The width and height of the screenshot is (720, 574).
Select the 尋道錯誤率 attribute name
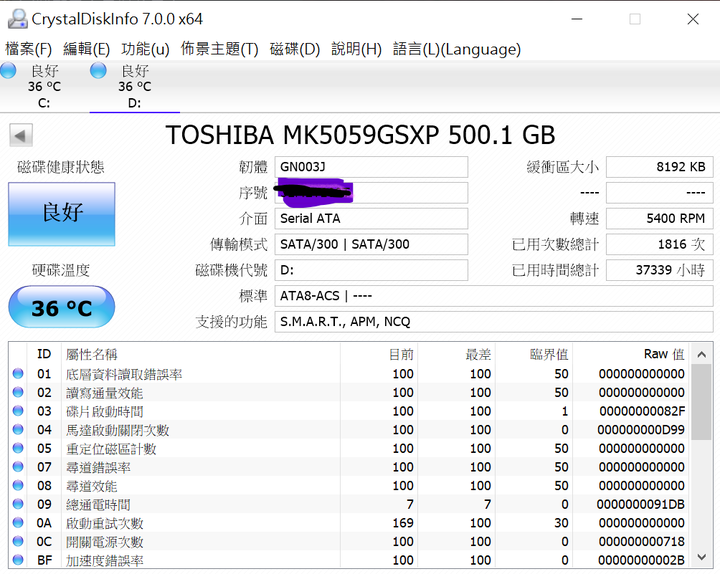(98, 467)
